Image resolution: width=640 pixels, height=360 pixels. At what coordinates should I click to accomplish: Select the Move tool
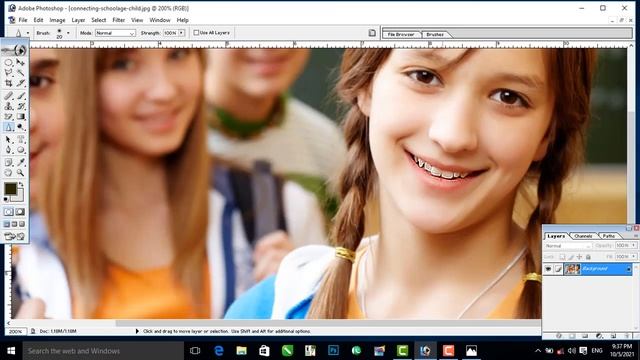(20, 62)
